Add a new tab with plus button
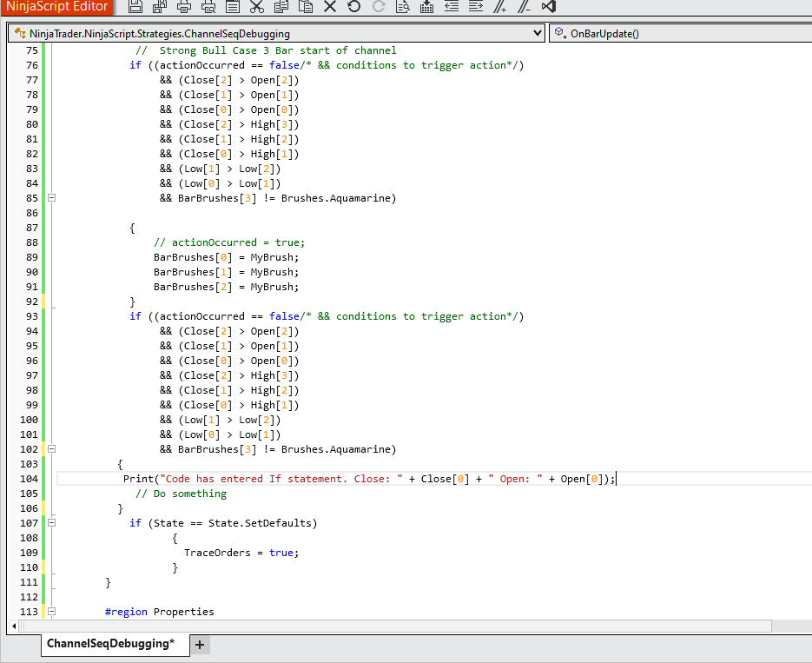Screen dimensions: 812x663 pyautogui.click(x=200, y=644)
